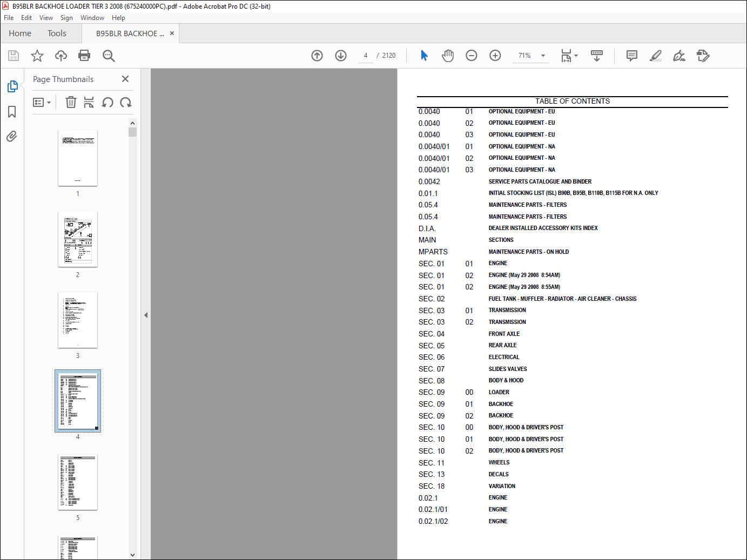
Task: Click the 'FRONT AXLE' entry
Action: [x=504, y=334]
